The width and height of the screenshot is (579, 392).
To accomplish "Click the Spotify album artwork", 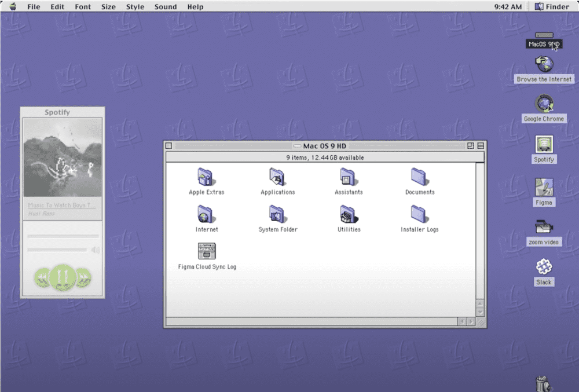I will coord(63,157).
